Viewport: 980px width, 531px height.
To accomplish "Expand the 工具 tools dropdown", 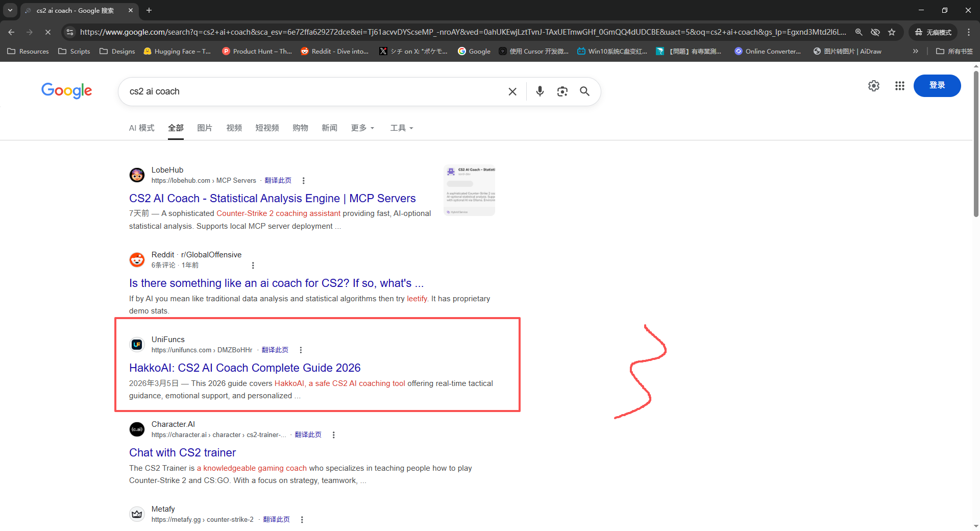I will (x=401, y=128).
